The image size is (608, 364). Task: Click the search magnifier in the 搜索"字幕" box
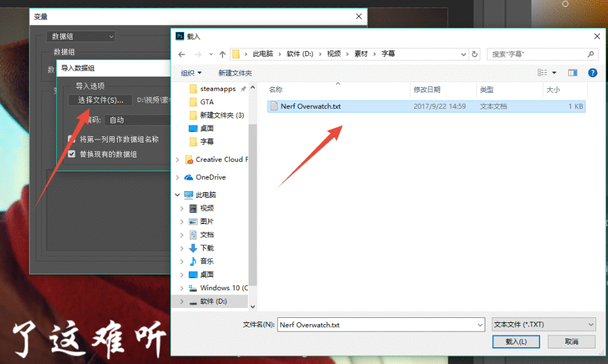[x=590, y=54]
